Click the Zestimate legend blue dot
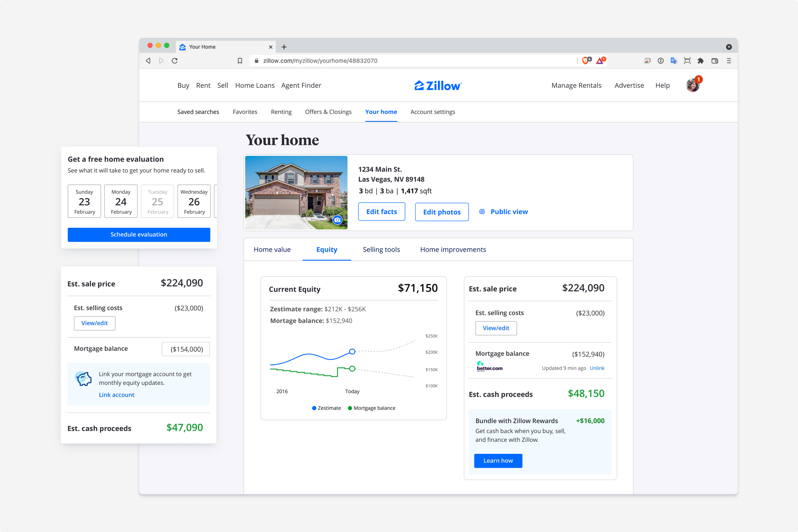This screenshot has width=798, height=532. pyautogui.click(x=314, y=408)
